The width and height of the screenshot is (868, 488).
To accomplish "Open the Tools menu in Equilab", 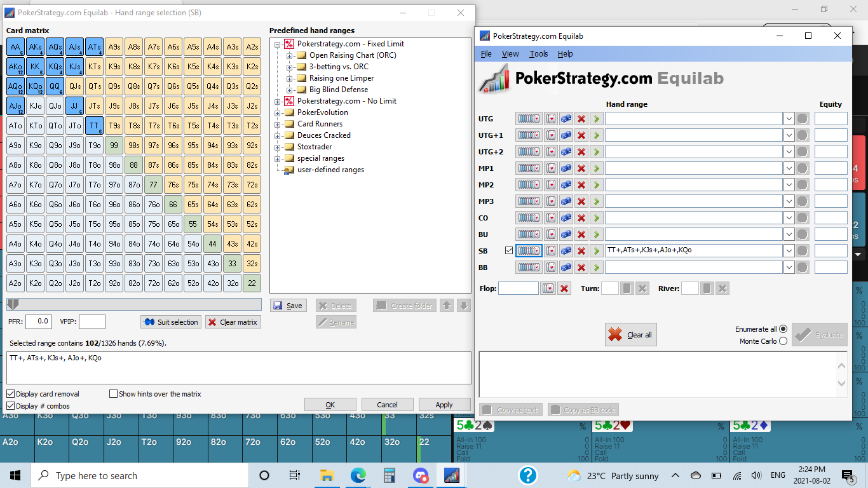I will [538, 54].
